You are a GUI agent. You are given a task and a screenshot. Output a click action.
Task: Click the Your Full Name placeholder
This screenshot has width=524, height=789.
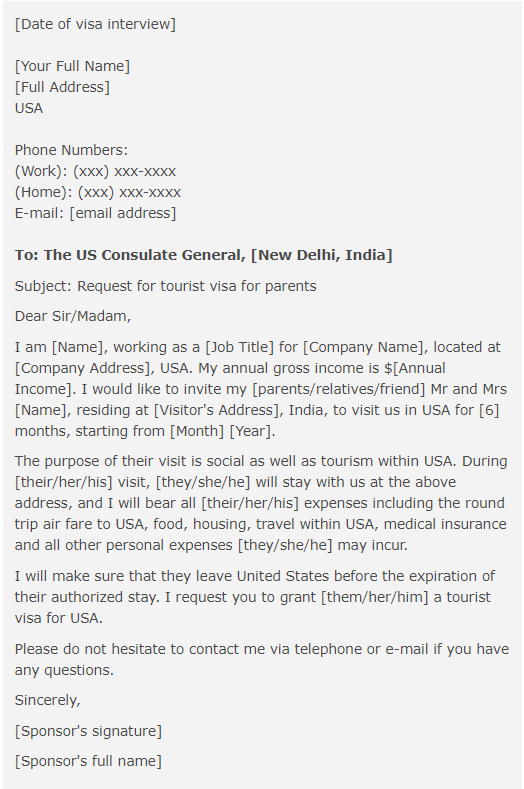coord(72,66)
